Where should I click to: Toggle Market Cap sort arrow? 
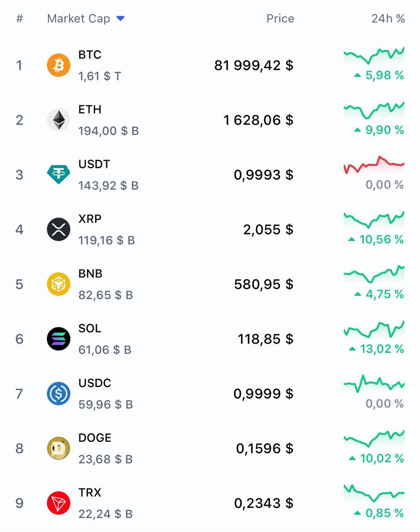(x=120, y=18)
